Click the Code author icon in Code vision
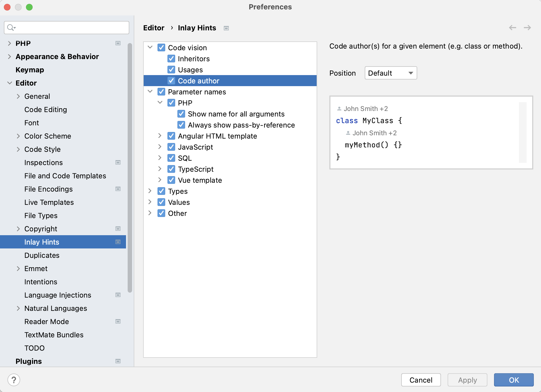Screen dimensions: 541x392 [x=171, y=81]
